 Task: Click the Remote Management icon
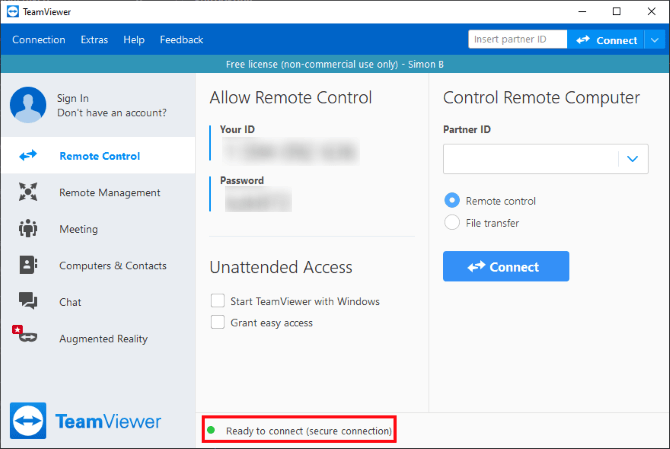[x=28, y=192]
